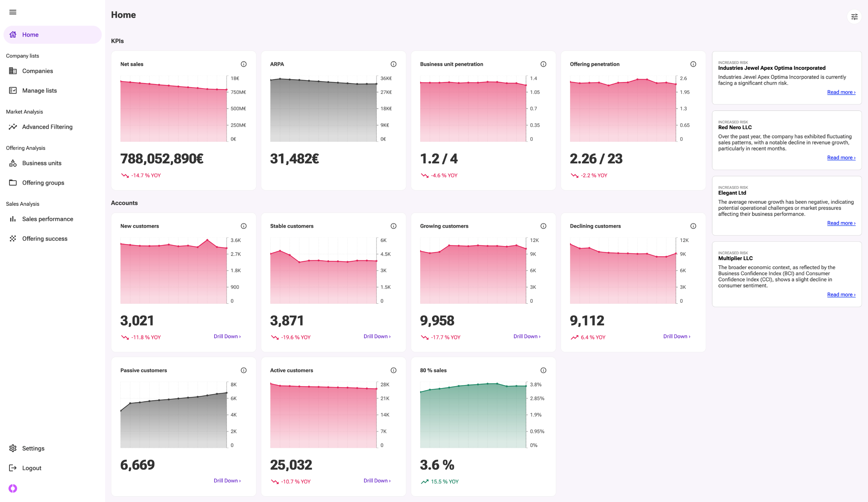Select Advanced Filtering in sidebar

pos(47,127)
